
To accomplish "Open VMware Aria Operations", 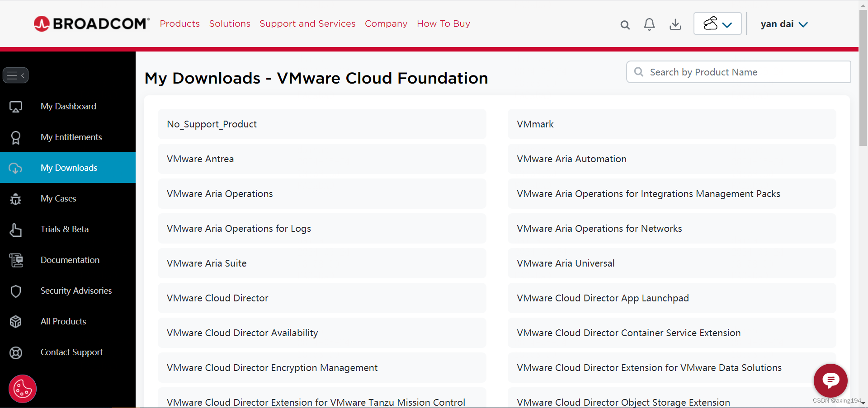I will coord(322,194).
